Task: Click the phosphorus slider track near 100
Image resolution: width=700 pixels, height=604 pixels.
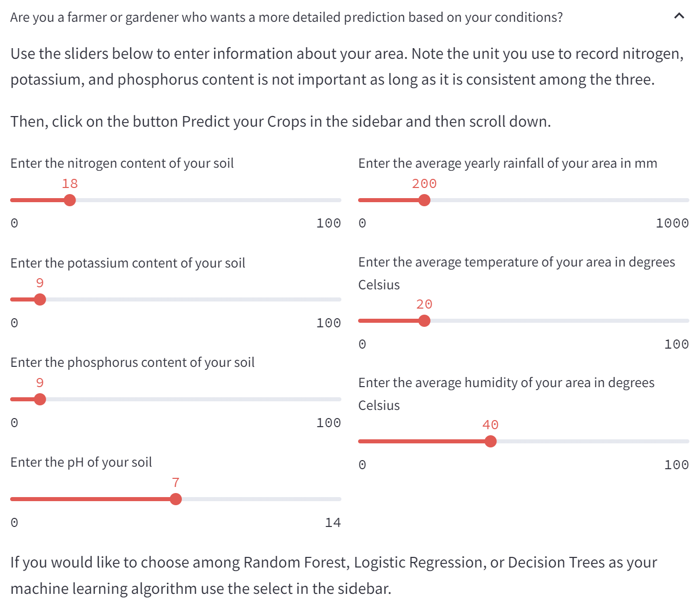Action: pos(336,399)
